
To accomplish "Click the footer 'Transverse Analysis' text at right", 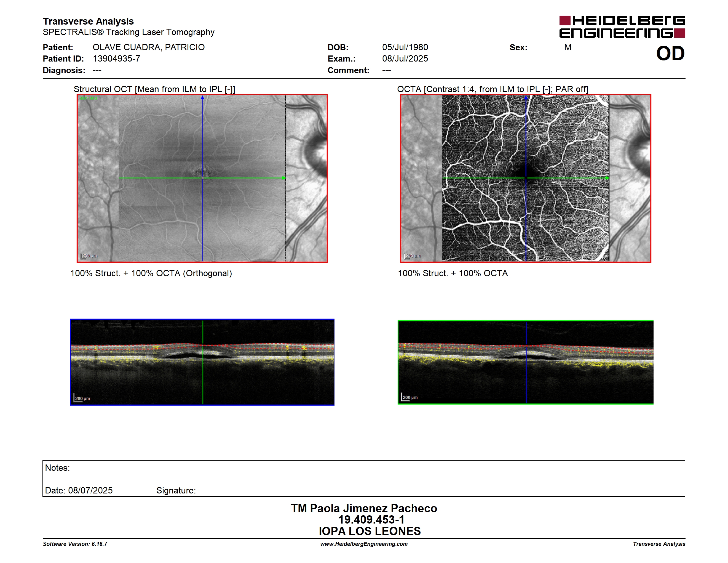I will [x=659, y=544].
